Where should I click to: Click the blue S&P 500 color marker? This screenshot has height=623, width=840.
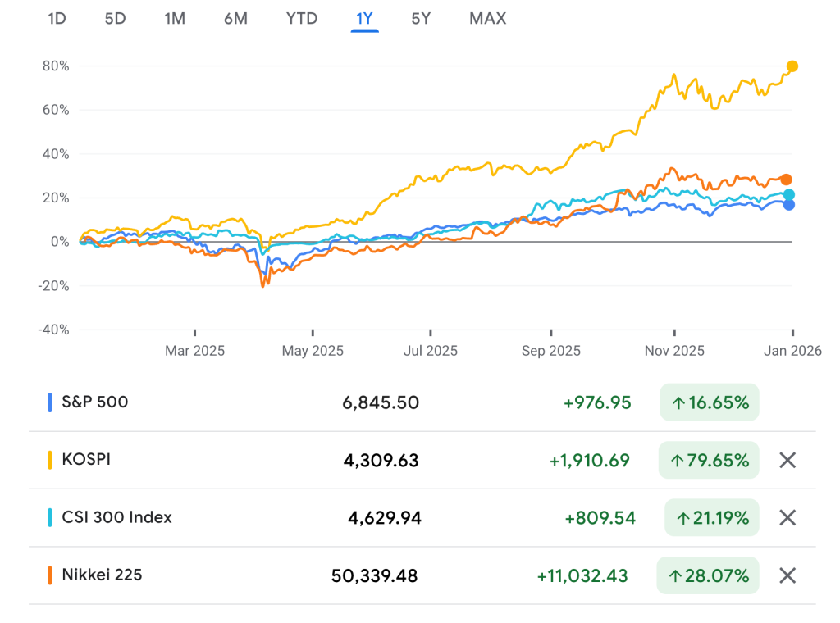tap(51, 402)
